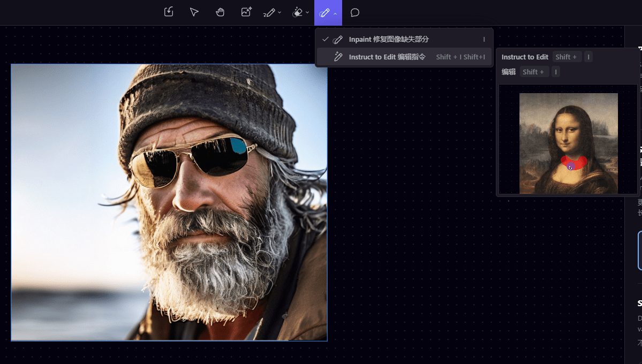Open the comment bubble tool
Image resolution: width=642 pixels, height=364 pixels.
pos(355,13)
